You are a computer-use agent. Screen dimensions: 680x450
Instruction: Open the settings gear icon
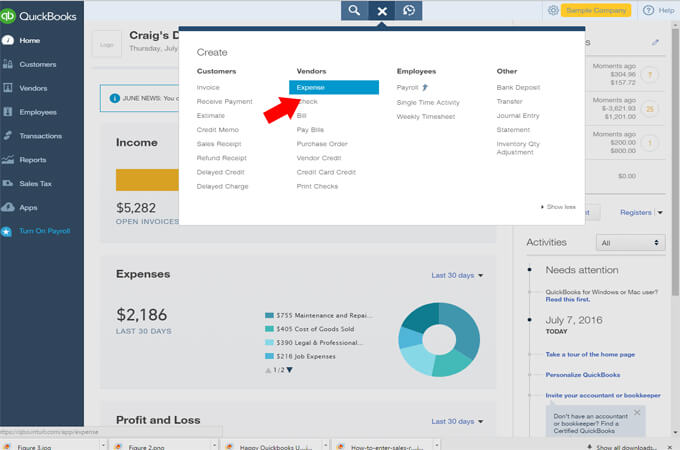pyautogui.click(x=553, y=10)
